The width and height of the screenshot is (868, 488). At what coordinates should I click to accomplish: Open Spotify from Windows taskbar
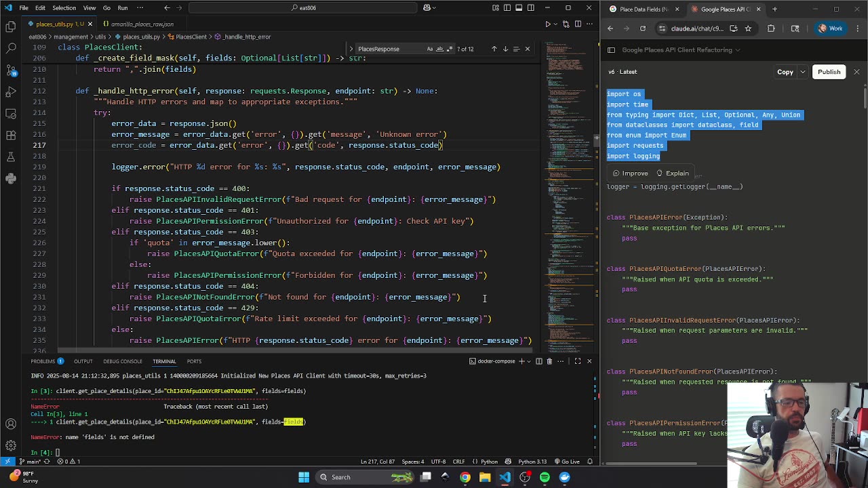[x=545, y=477]
